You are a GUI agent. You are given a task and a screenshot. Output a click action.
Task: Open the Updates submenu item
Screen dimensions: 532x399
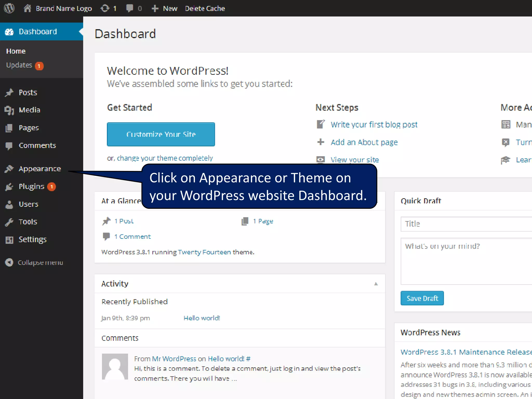coord(19,65)
